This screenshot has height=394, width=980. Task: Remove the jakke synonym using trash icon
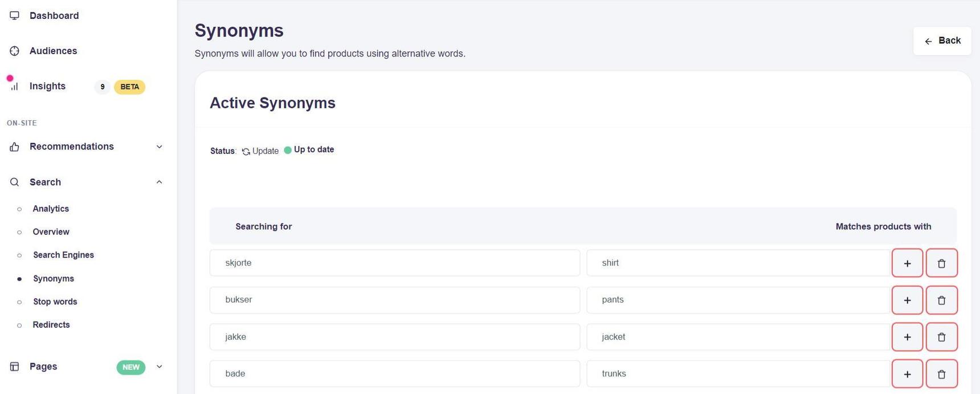point(941,337)
